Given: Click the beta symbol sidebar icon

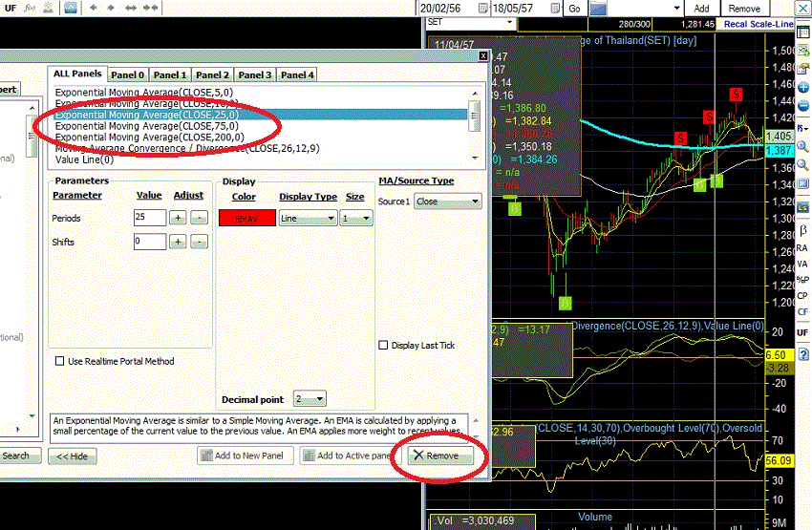Looking at the screenshot, I should tap(803, 230).
